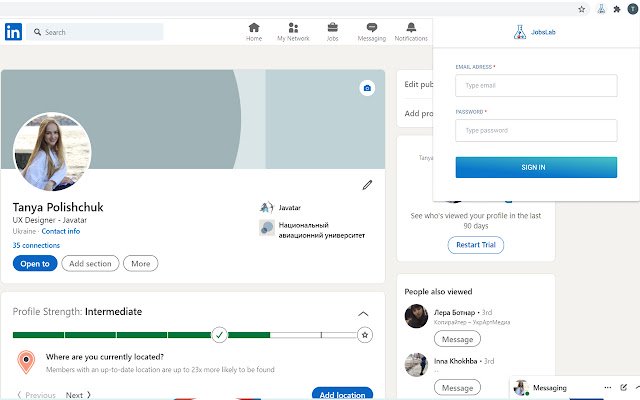Open Inna Khokhba's profile picture

tap(416, 364)
